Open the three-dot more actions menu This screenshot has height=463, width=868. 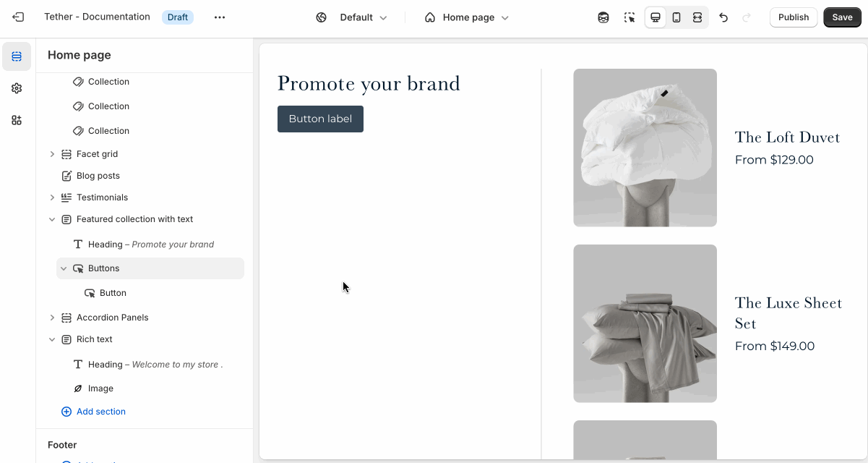tap(220, 17)
